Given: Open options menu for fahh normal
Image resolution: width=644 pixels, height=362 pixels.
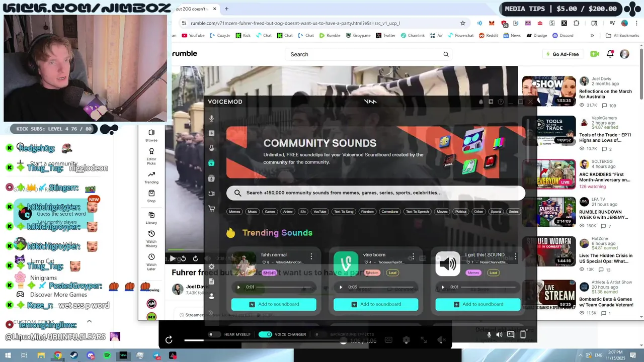Looking at the screenshot, I should pyautogui.click(x=311, y=256).
